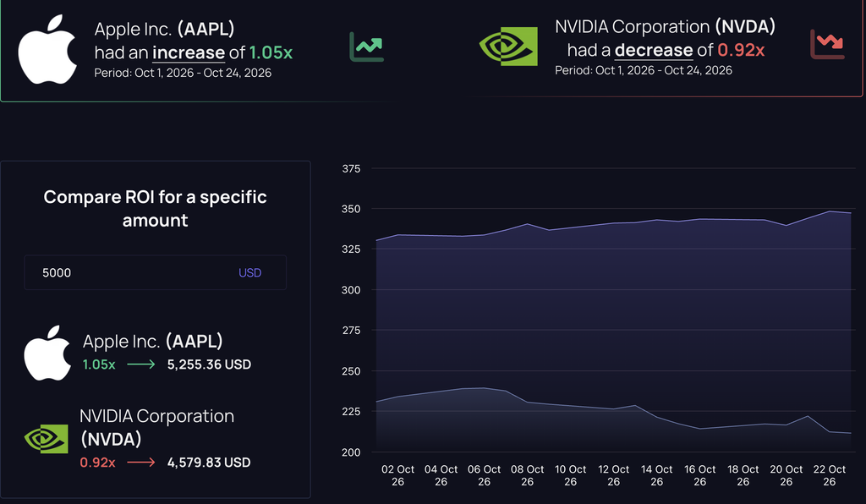Click the Apple logo in top banner
The height and width of the screenshot is (504, 866).
[47, 49]
